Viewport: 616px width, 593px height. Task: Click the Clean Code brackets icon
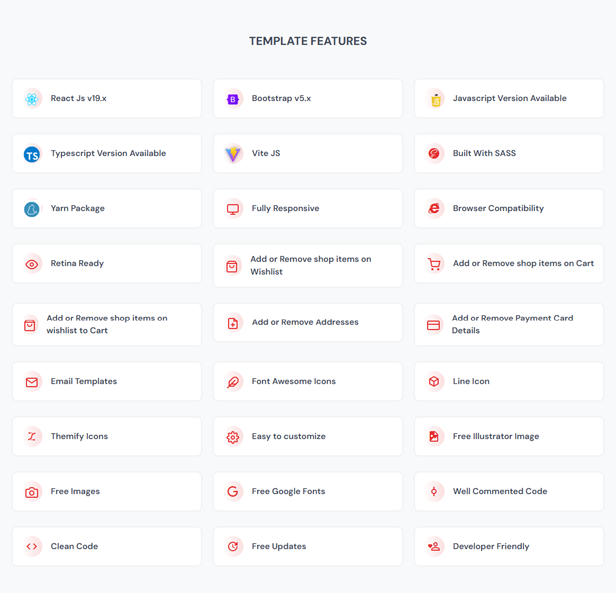pyautogui.click(x=32, y=547)
